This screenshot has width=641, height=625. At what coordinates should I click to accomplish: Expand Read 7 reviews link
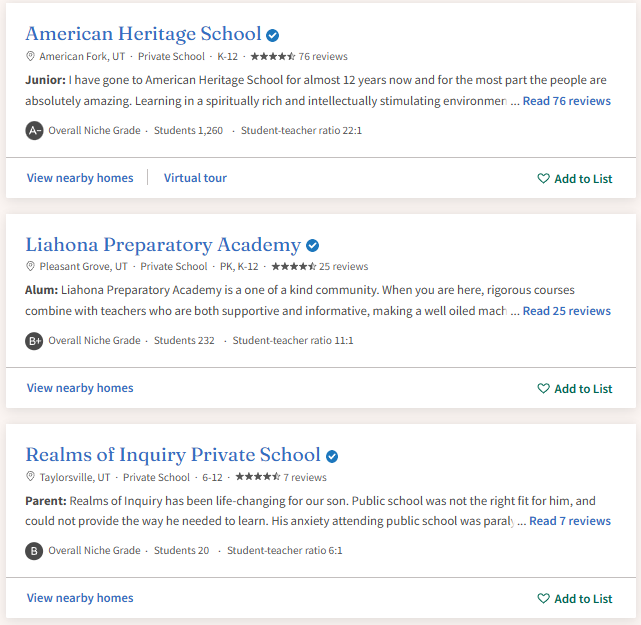point(570,521)
